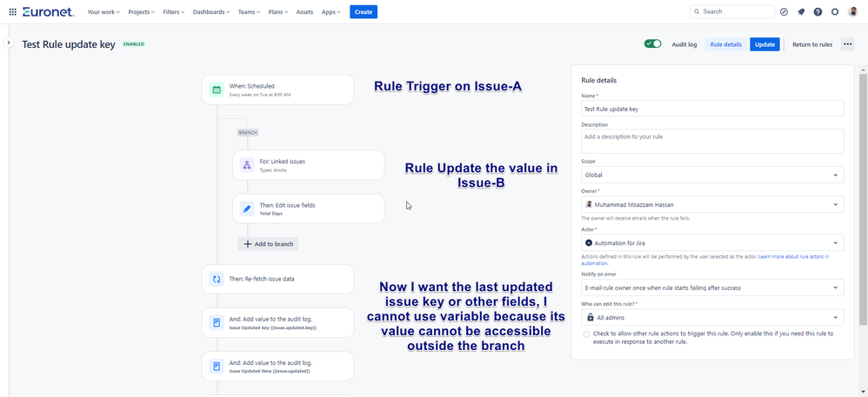The image size is (868, 397).
Task: Click the rule Name input field
Action: coord(712,109)
